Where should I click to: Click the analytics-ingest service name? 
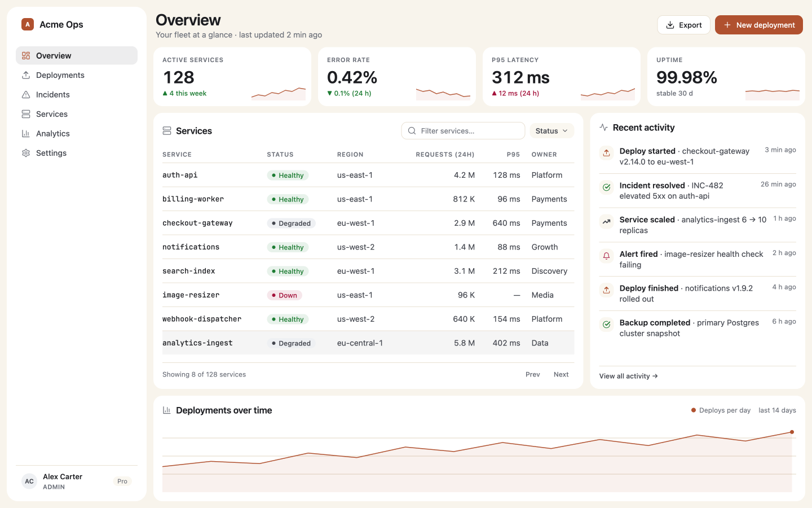point(197,343)
